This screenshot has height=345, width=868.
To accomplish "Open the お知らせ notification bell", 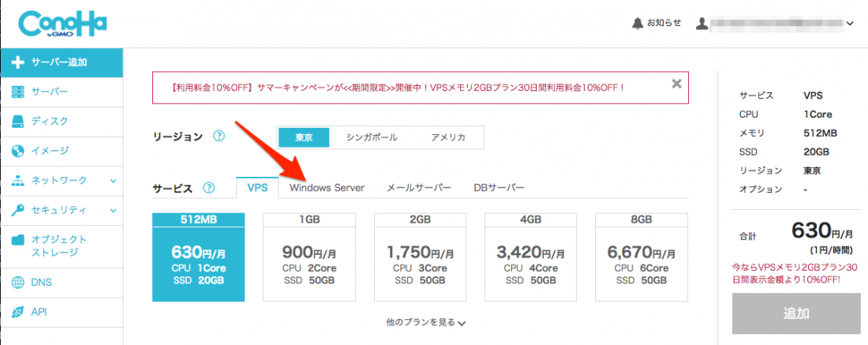I will point(638,23).
